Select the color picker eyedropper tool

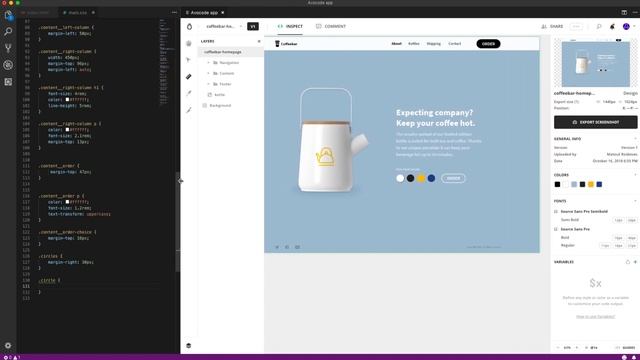click(x=189, y=93)
